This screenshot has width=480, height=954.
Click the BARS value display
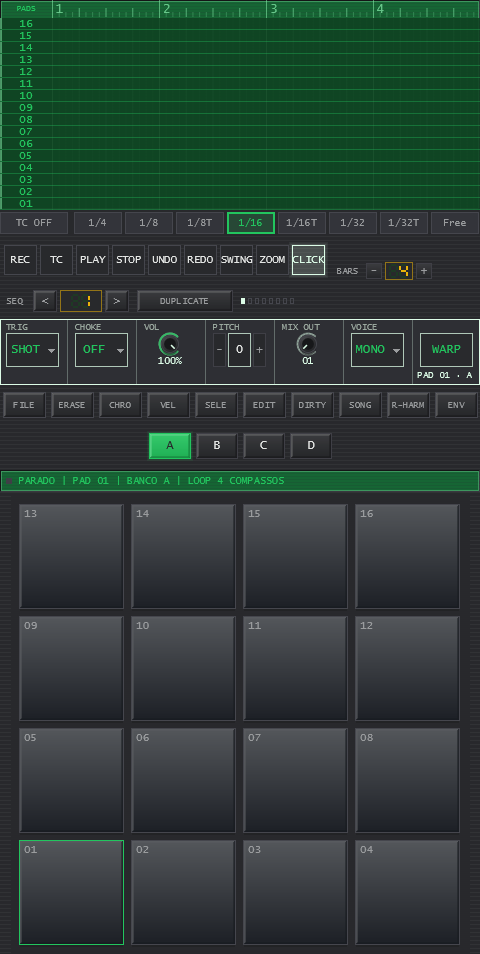399,271
